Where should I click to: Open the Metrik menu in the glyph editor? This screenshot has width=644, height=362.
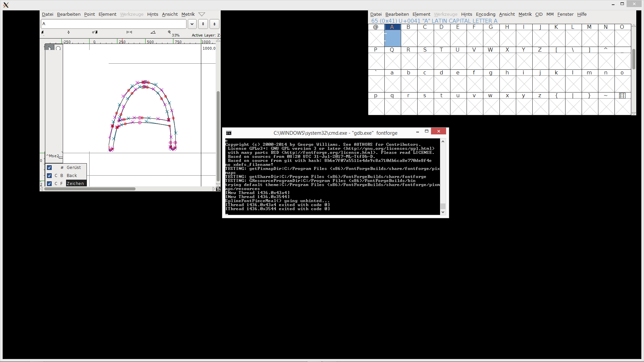pos(187,14)
